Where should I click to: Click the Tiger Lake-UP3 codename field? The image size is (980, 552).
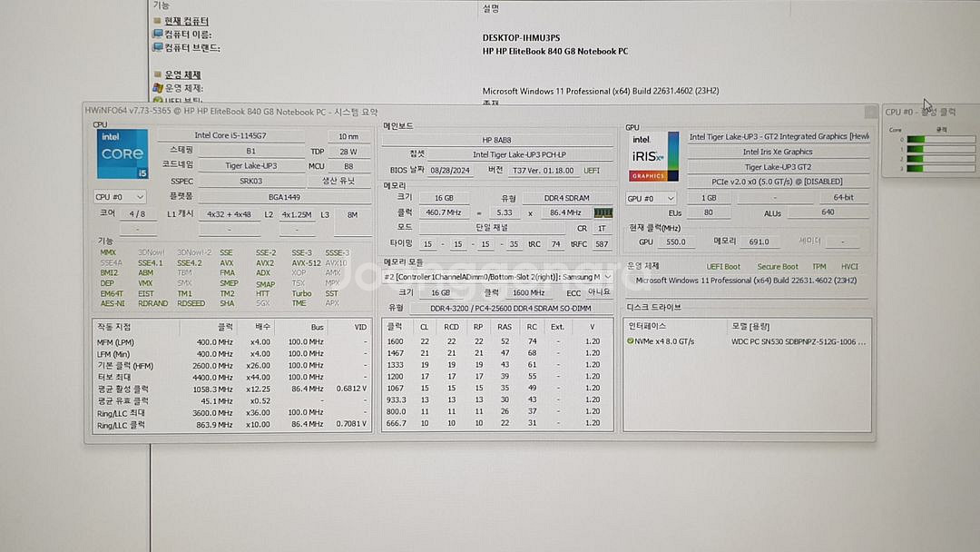point(250,165)
